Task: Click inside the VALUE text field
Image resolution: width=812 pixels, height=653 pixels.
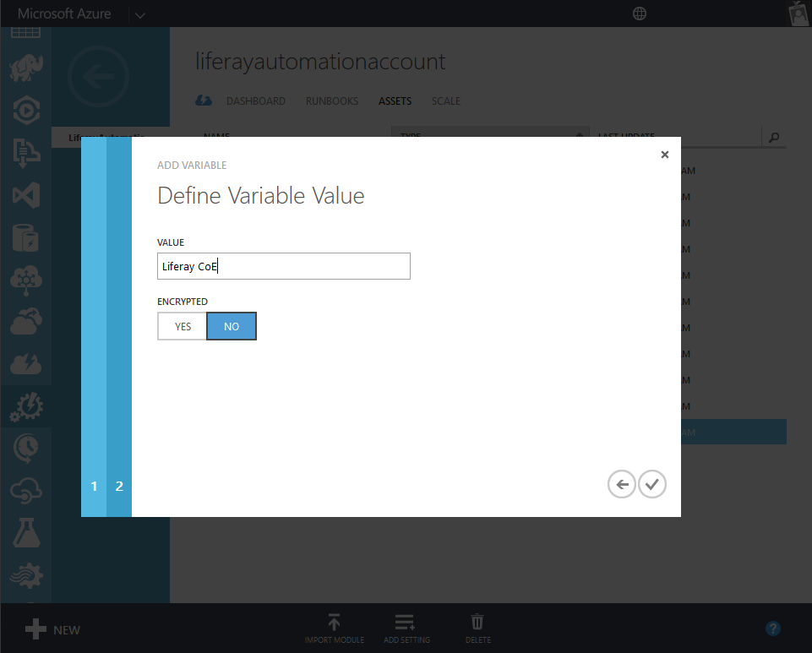Action: click(x=283, y=265)
